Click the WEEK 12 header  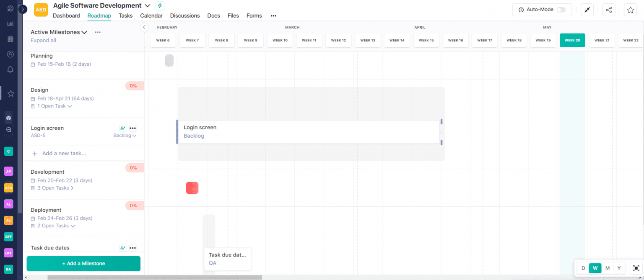click(338, 40)
